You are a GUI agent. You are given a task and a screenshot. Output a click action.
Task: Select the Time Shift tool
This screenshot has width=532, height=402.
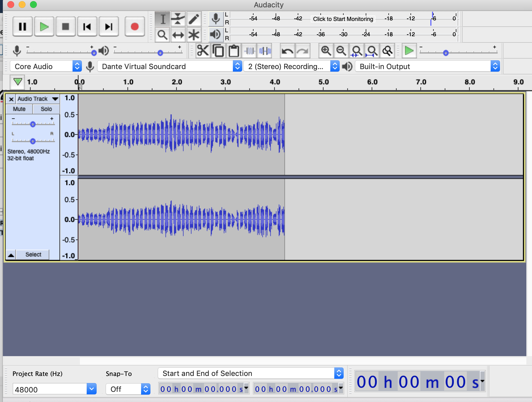178,35
